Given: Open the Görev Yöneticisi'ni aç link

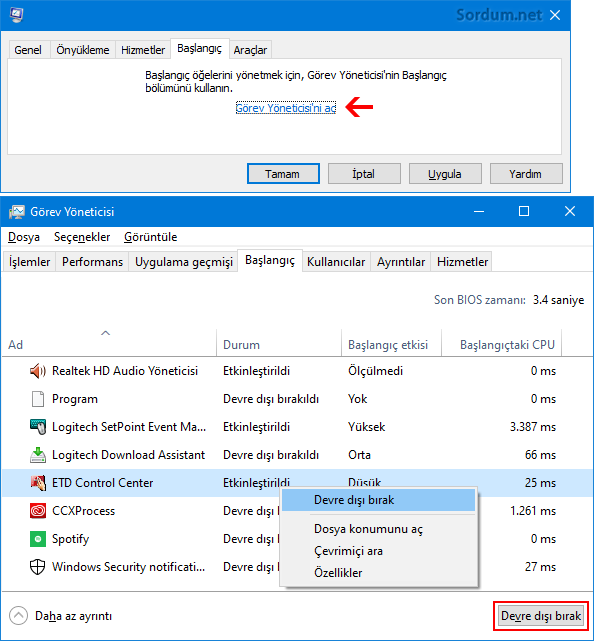Looking at the screenshot, I should coord(286,108).
